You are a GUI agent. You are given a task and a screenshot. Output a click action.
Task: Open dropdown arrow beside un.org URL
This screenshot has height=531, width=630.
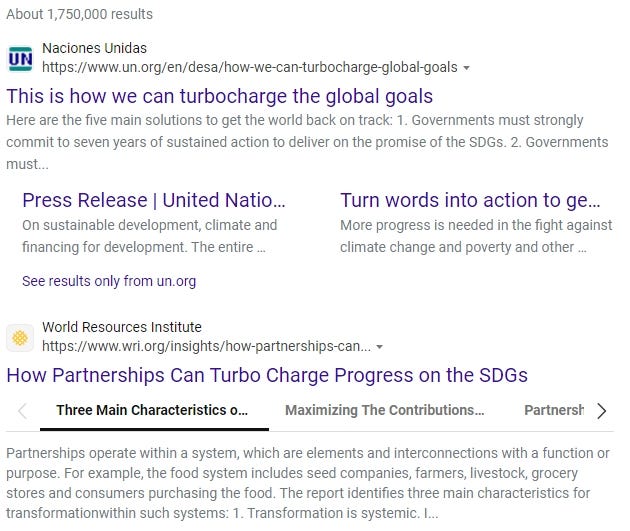click(x=466, y=68)
